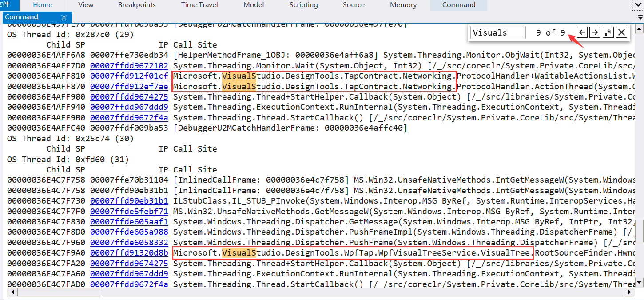Screen dimensions: 644x300
Task: Go to previous search match arrow
Action: pyautogui.click(x=582, y=32)
